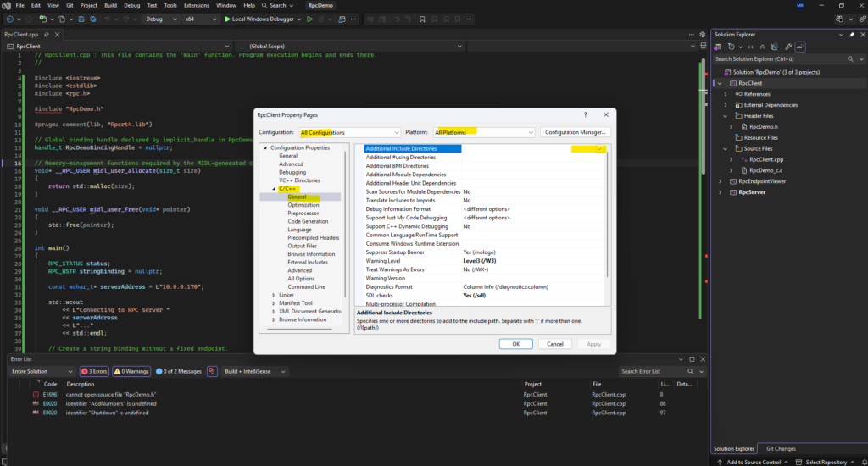Click the Search Solution Explorer input field
The image size is (868, 466).
point(780,58)
